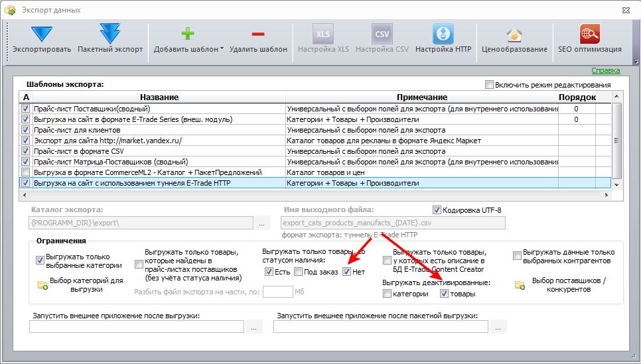Click the template list scroll down arrow
This screenshot has height=364, width=641.
[616, 185]
